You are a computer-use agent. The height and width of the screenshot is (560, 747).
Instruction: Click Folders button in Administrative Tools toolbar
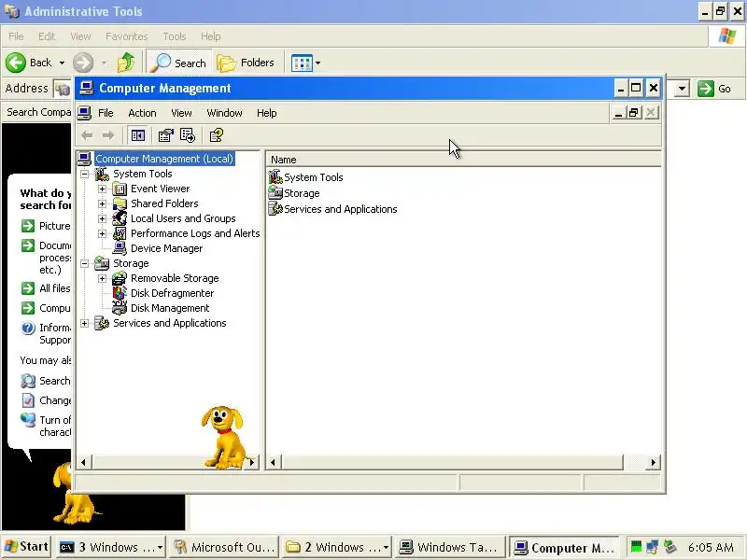pos(246,63)
